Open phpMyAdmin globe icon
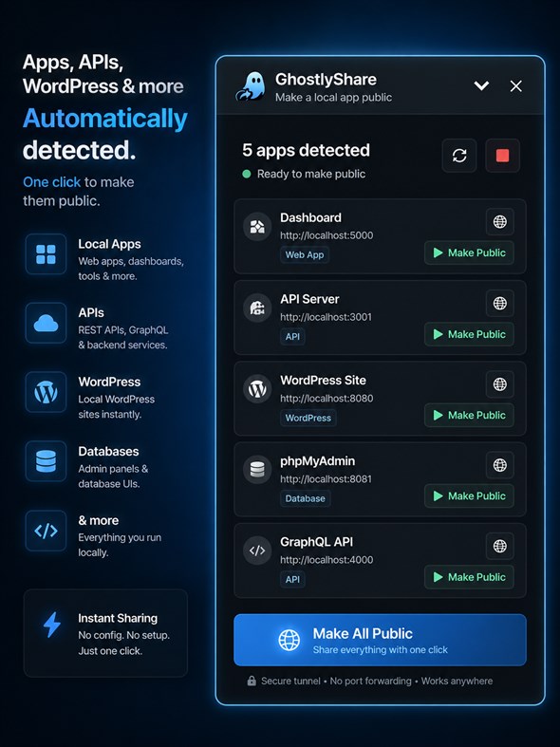 [x=499, y=465]
